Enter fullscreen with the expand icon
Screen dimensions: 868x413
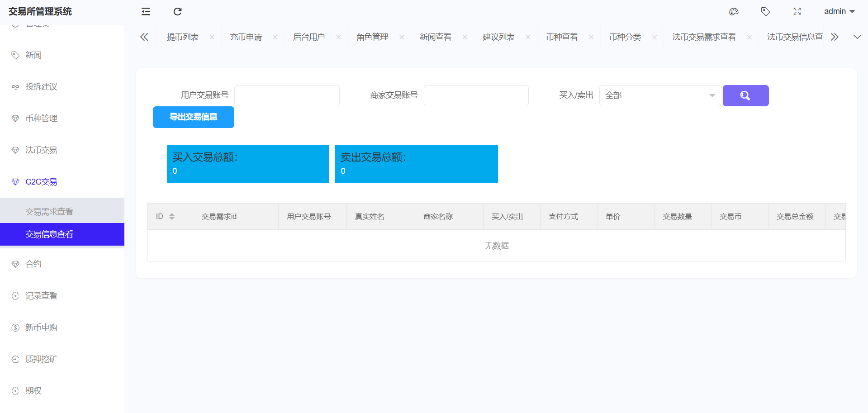[797, 12]
